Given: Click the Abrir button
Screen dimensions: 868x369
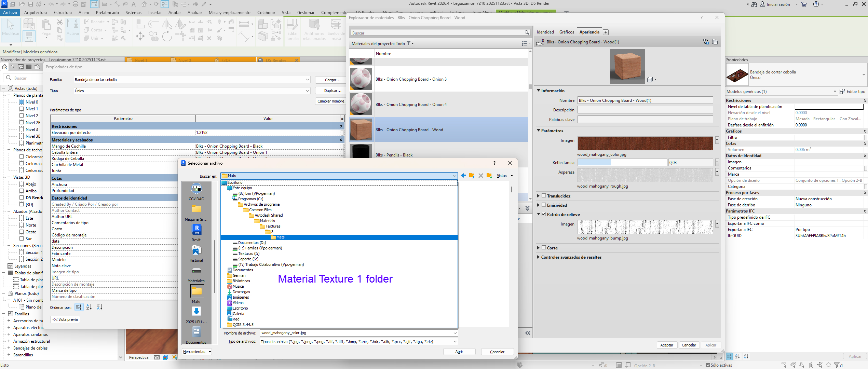Looking at the screenshot, I should tap(459, 352).
